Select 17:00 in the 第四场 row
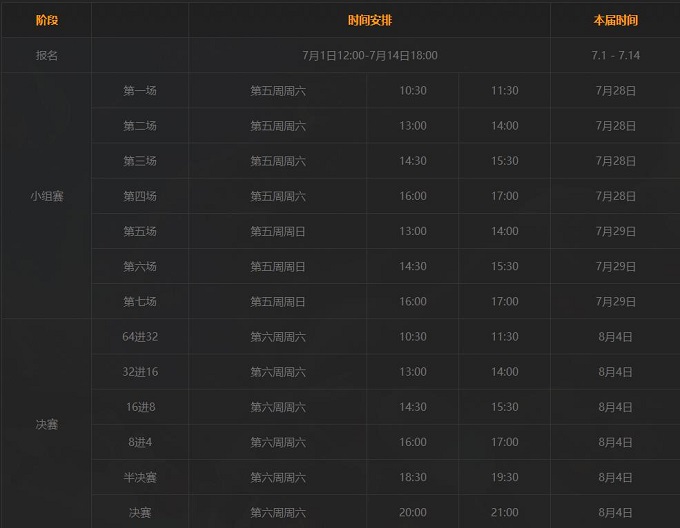680x528 pixels. [x=505, y=196]
